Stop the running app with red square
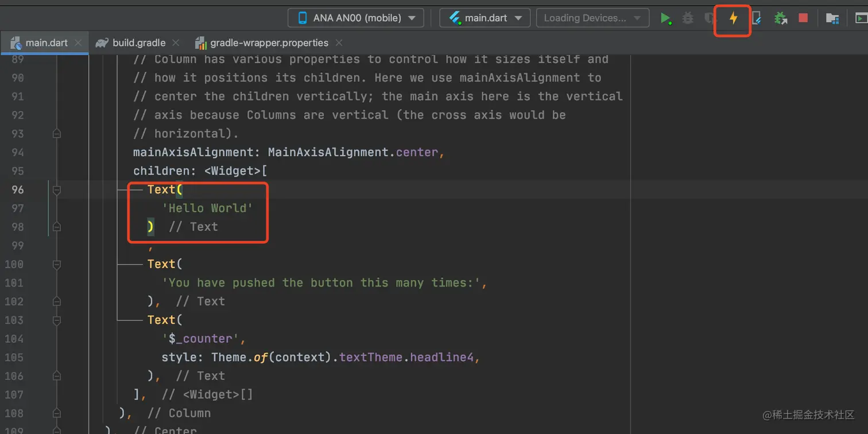Image resolution: width=868 pixels, height=434 pixels. pos(803,18)
